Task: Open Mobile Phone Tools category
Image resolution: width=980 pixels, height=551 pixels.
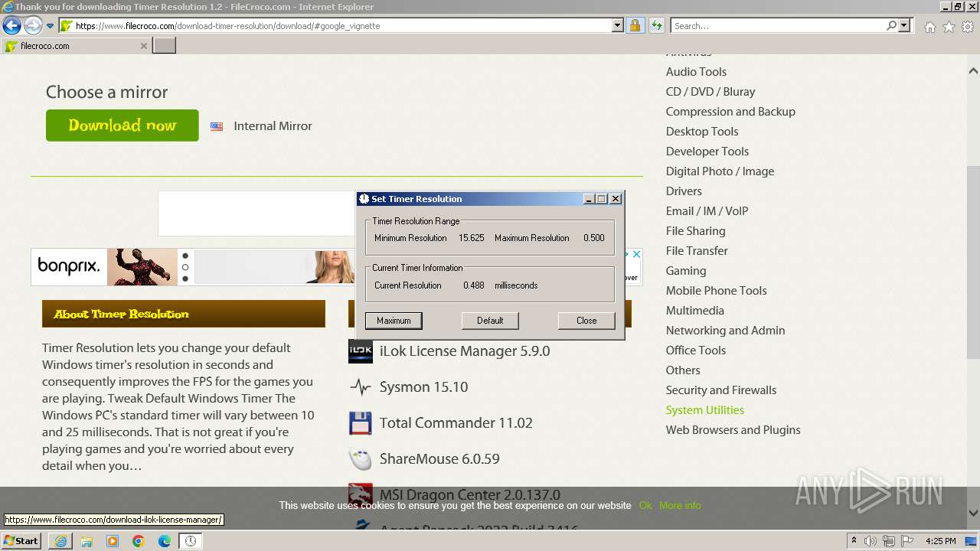Action: (716, 291)
